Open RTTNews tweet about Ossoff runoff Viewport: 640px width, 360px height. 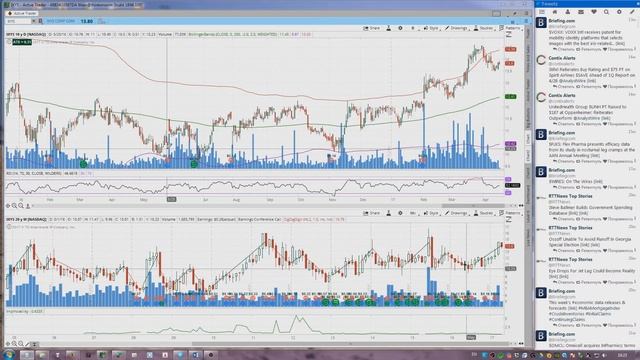pos(587,240)
